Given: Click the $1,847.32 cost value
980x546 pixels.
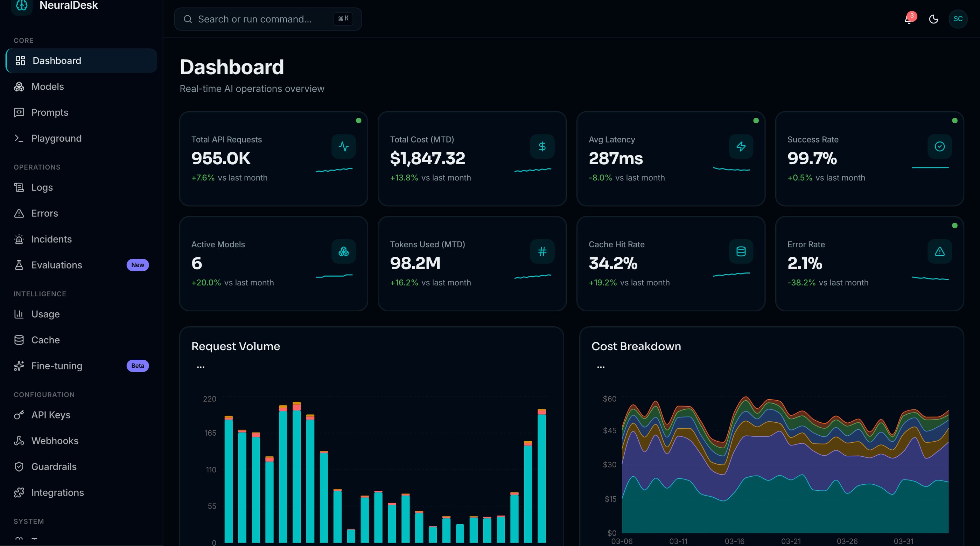Looking at the screenshot, I should (428, 158).
